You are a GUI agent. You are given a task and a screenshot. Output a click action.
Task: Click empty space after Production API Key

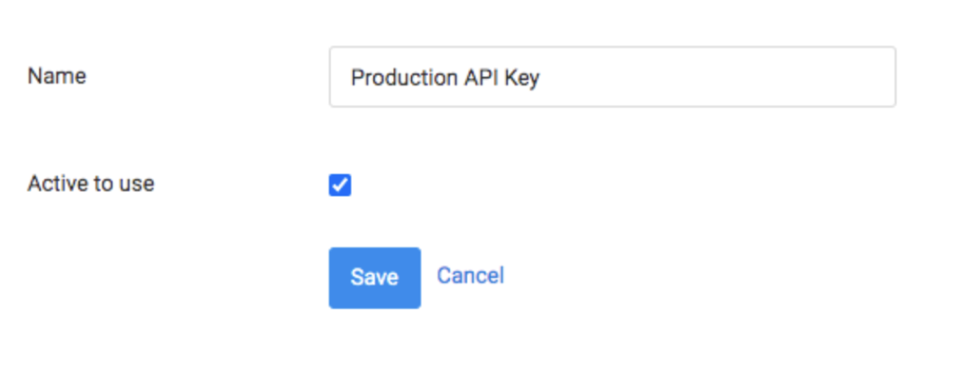[719, 77]
